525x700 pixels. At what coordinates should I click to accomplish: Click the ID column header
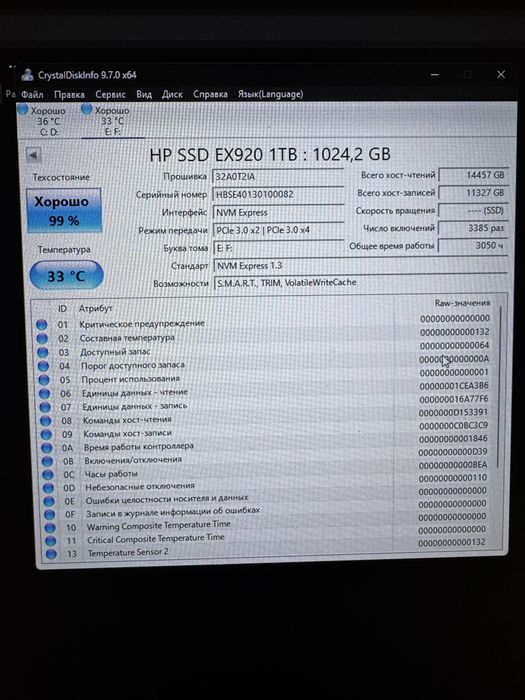coord(62,308)
